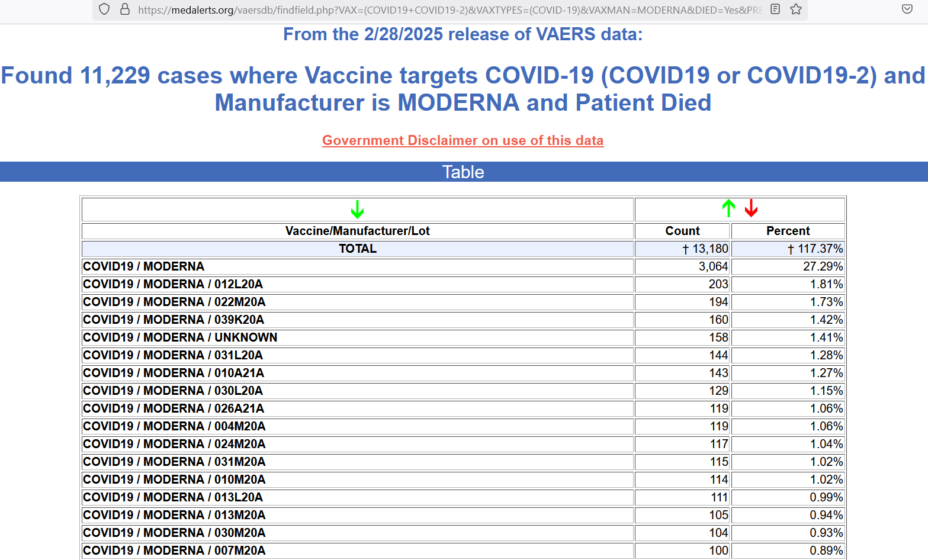This screenshot has height=560, width=928.
Task: Sort count descending with red down arrow
Action: pos(752,208)
